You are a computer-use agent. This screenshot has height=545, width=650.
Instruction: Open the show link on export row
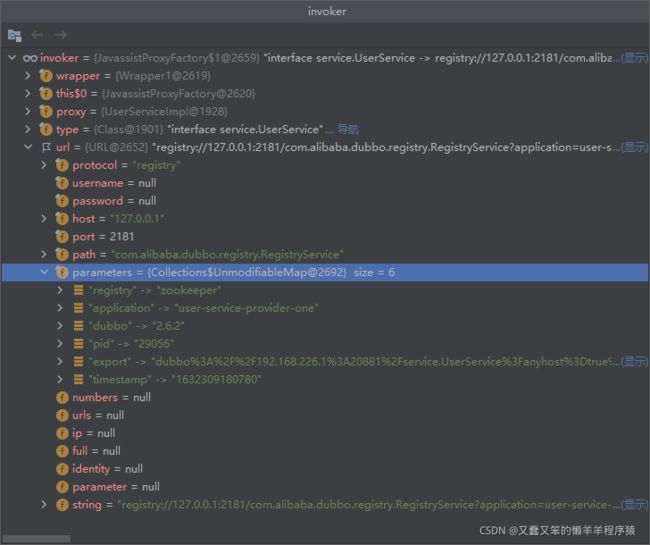tap(635, 361)
